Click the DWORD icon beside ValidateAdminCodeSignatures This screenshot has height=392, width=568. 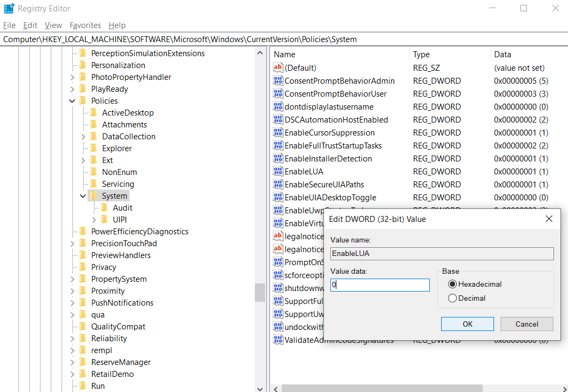tap(278, 340)
